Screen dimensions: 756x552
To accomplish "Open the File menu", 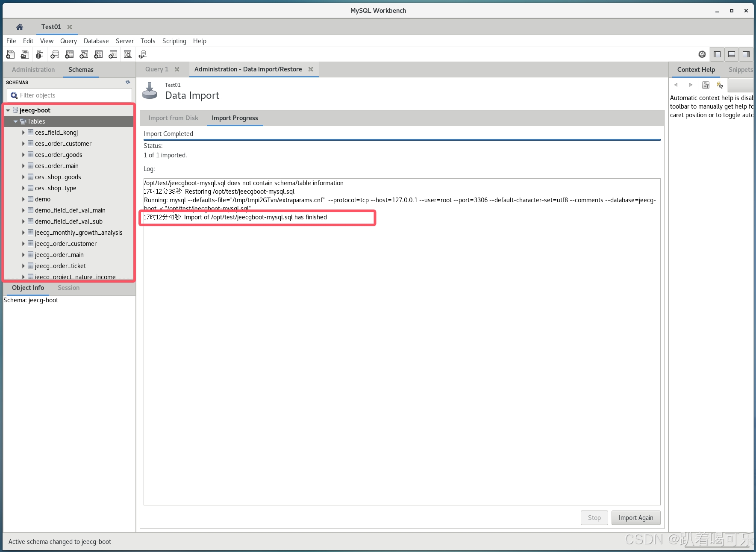I will [11, 41].
